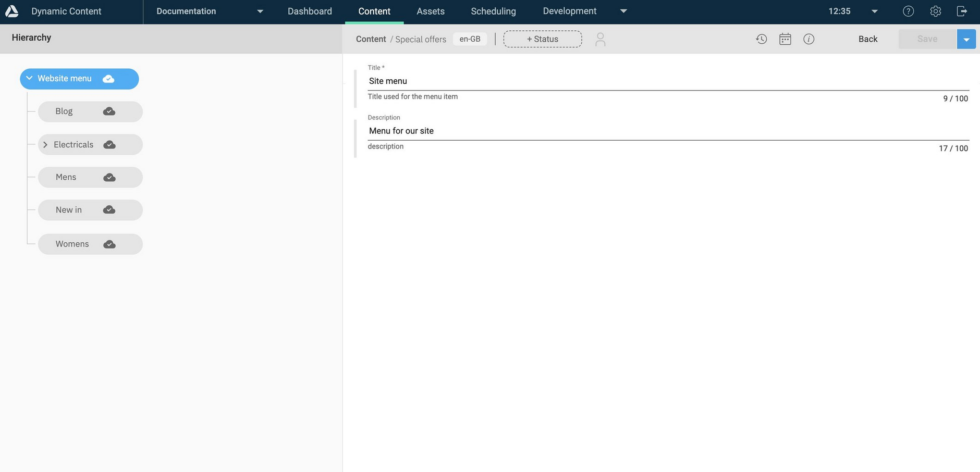980x472 pixels.
Task: Open the Development dropdown
Action: tap(623, 10)
